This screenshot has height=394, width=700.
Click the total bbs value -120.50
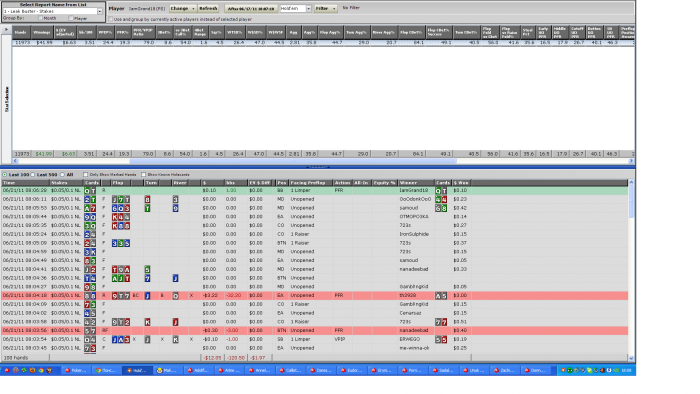point(236,357)
